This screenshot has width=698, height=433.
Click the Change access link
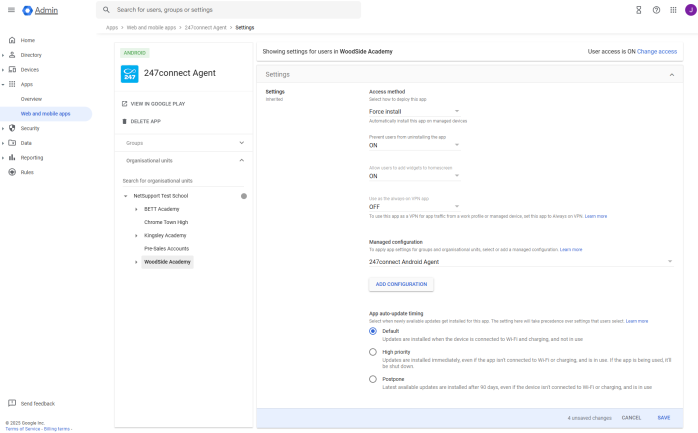[657, 51]
